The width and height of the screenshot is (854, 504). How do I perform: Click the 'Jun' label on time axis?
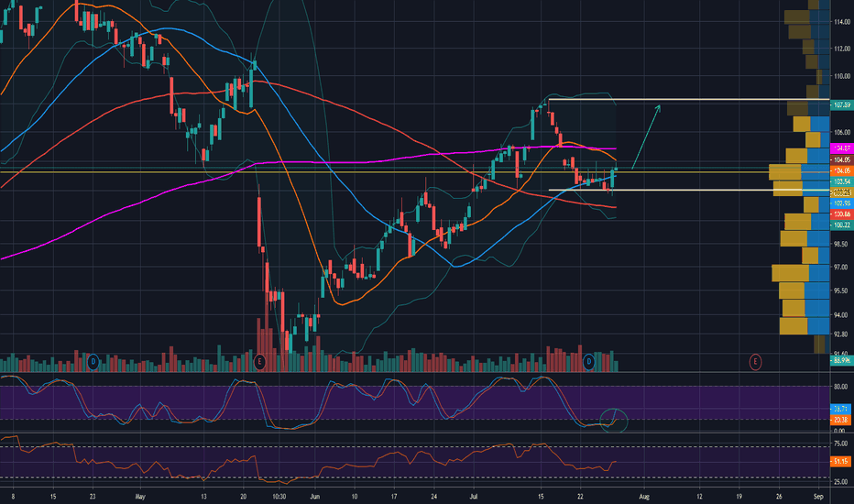(x=314, y=497)
